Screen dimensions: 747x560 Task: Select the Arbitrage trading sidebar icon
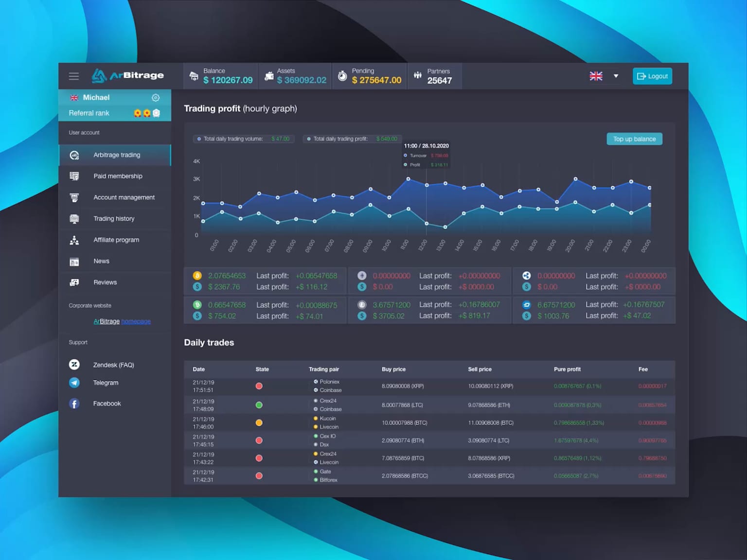74,155
